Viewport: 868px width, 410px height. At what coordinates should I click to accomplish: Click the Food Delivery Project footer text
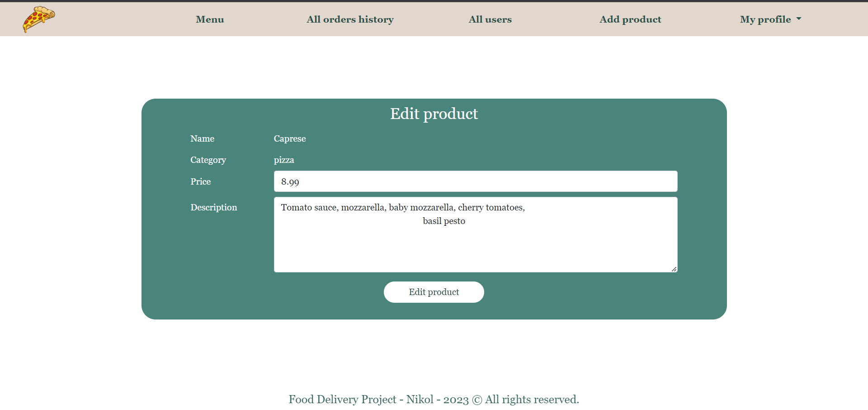[x=434, y=400]
